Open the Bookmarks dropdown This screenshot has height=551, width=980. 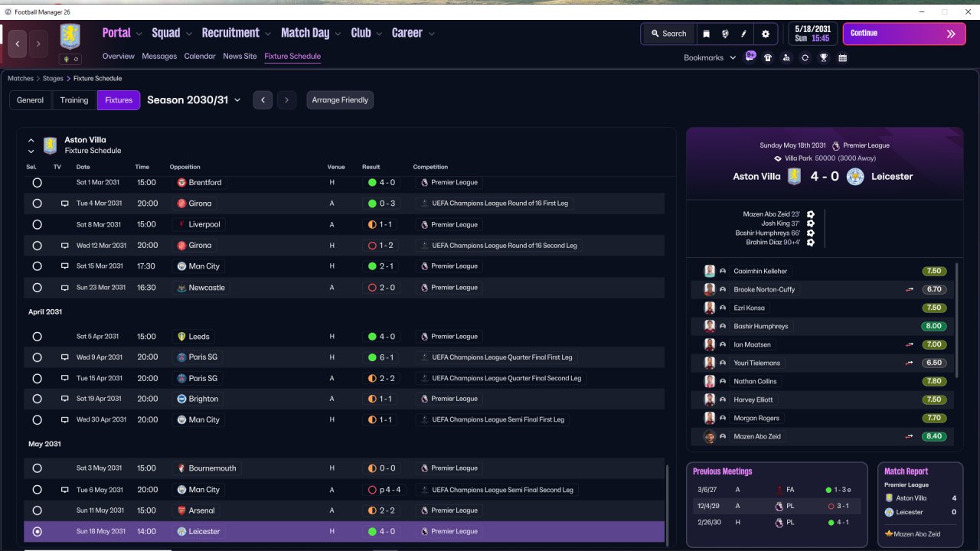click(x=710, y=57)
